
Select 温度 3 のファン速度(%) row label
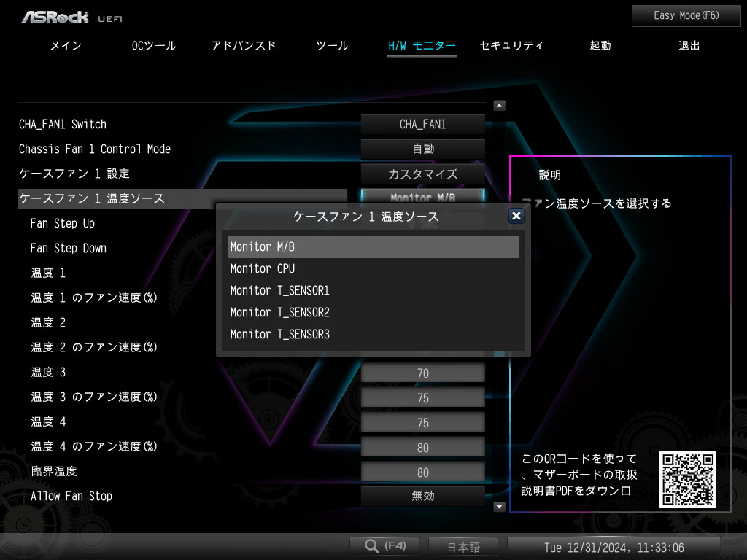[x=94, y=397]
